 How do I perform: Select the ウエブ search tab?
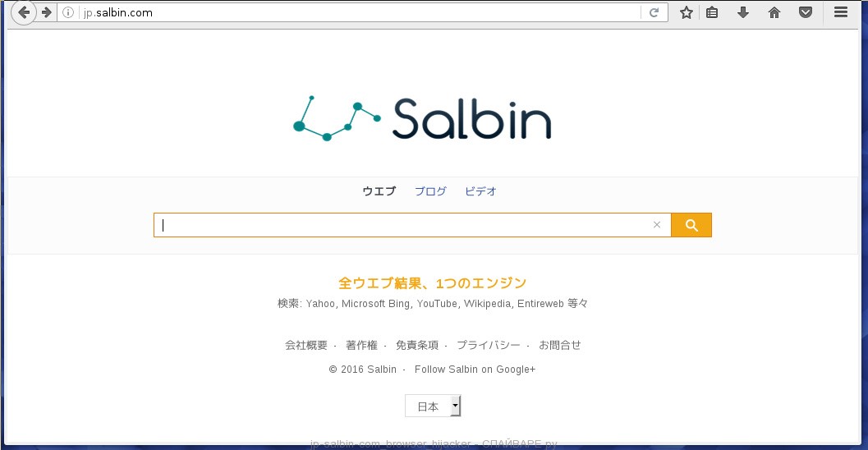pos(379,191)
